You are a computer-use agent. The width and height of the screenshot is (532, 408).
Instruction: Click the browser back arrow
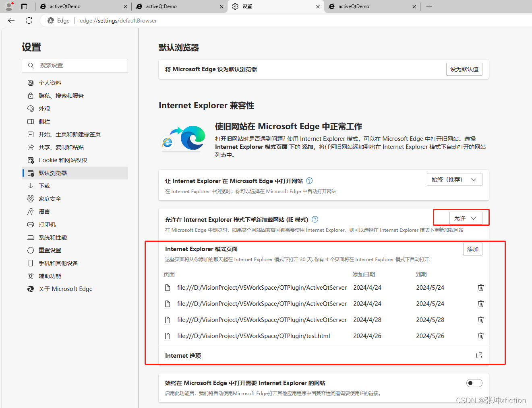pyautogui.click(x=11, y=21)
